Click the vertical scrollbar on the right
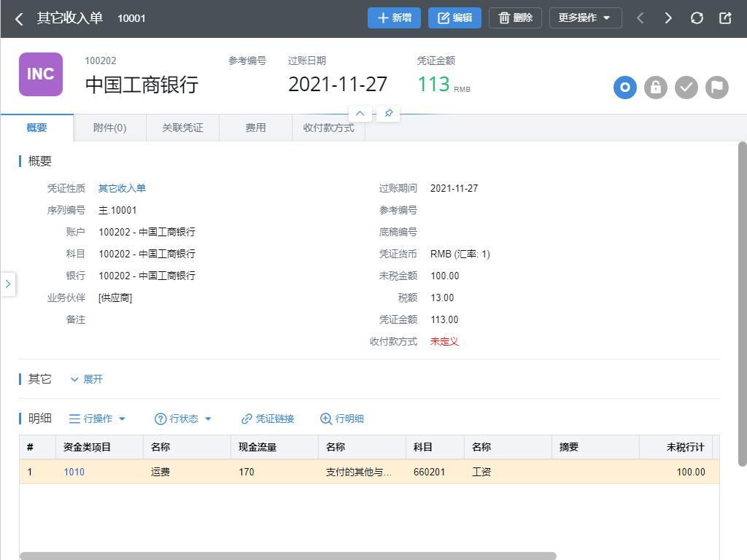This screenshot has height=560, width=747. pyautogui.click(x=742, y=304)
